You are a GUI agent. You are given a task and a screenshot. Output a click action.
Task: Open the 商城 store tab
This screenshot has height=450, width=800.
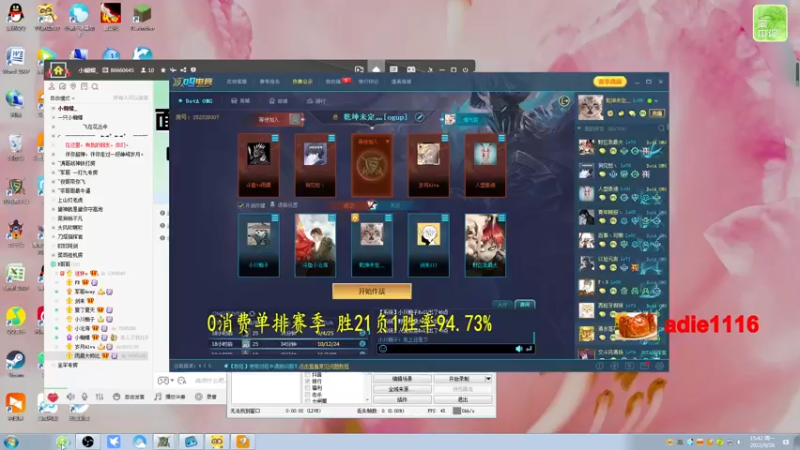pyautogui.click(x=241, y=101)
